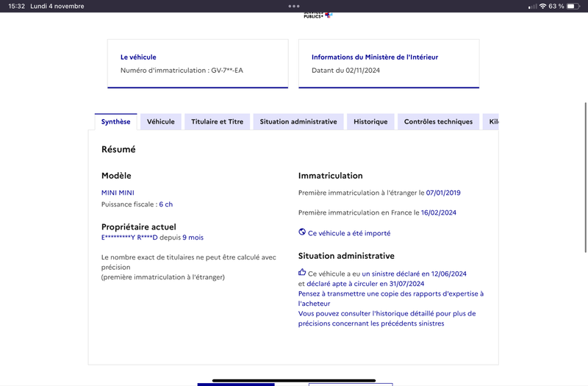Click the Immatriculation heading
The image size is (588, 386).
tap(330, 176)
